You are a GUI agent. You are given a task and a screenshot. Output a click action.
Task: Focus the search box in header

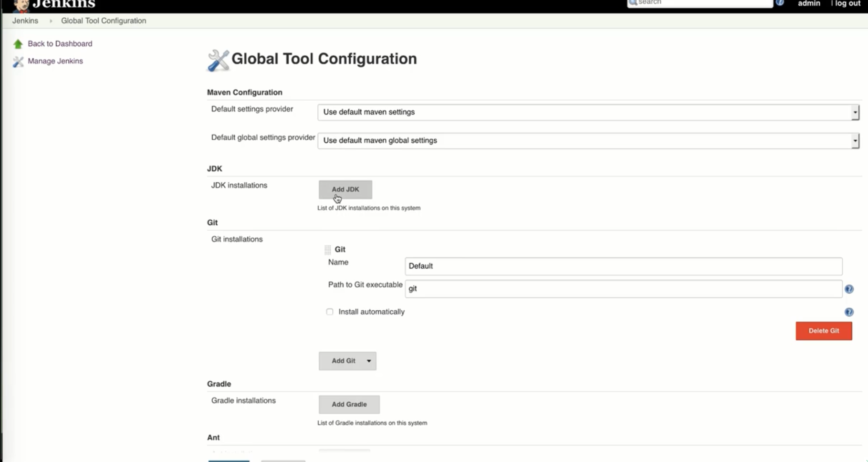tap(700, 3)
